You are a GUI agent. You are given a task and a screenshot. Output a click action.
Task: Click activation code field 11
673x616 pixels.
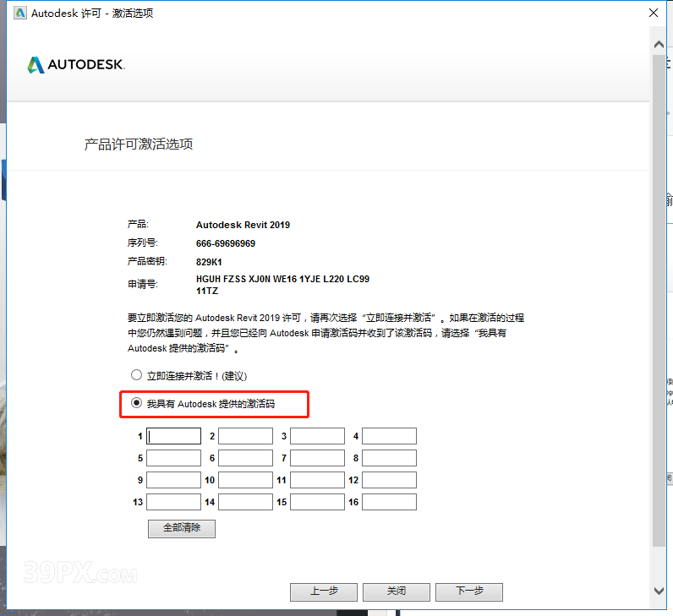click(318, 480)
